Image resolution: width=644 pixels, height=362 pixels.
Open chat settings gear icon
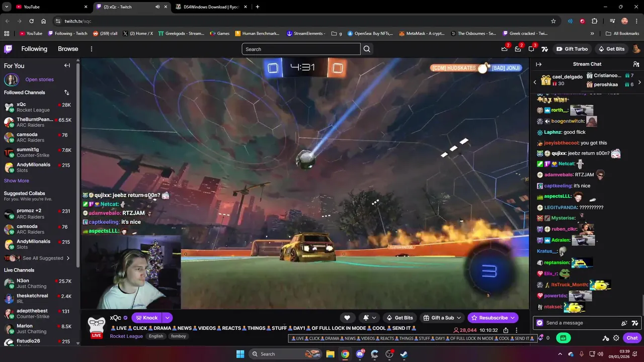(616, 338)
